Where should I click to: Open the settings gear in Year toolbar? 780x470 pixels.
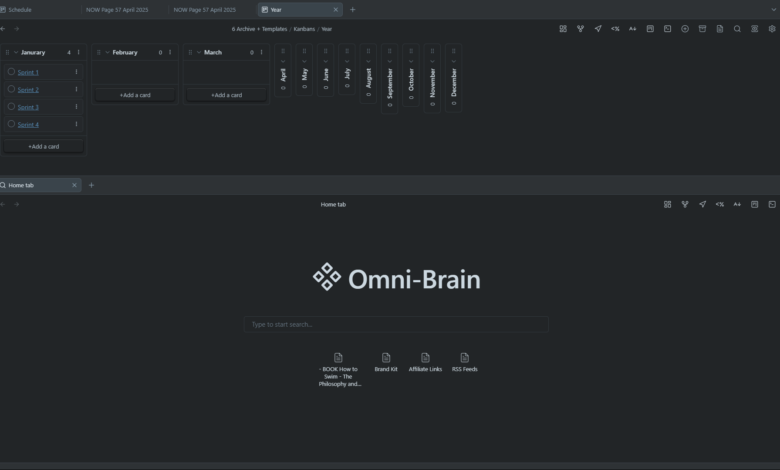[772, 29]
